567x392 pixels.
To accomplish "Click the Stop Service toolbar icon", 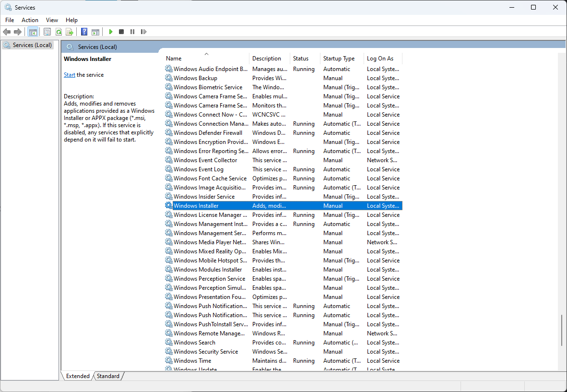I will tap(121, 31).
